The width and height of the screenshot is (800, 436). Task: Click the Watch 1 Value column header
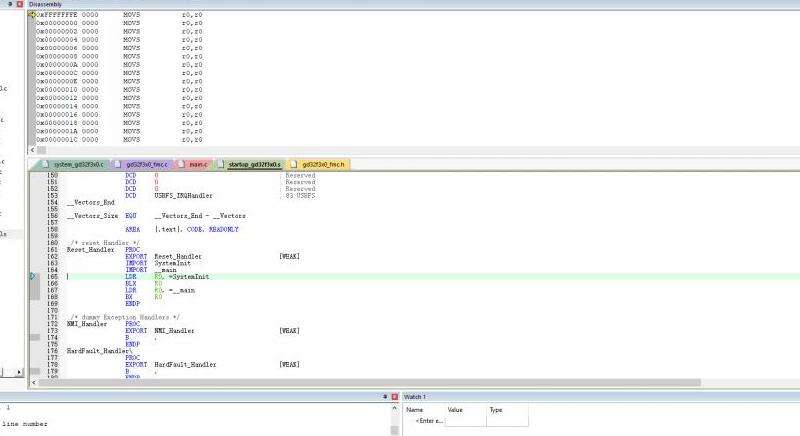coord(455,410)
